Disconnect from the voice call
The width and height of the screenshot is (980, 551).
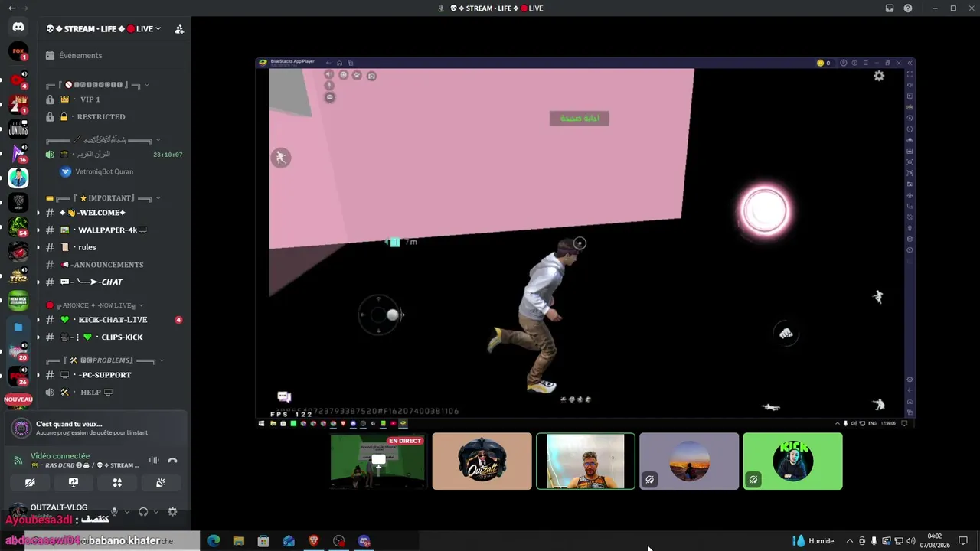(172, 460)
